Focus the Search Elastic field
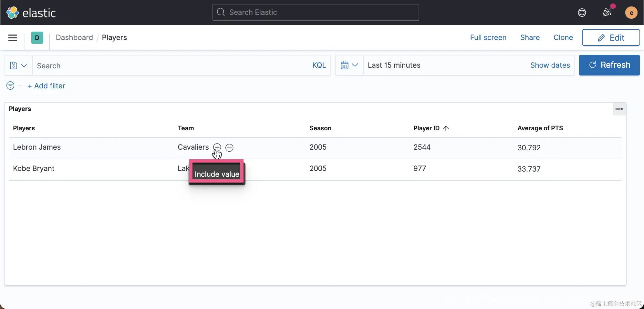This screenshot has height=309, width=644. coord(316,12)
